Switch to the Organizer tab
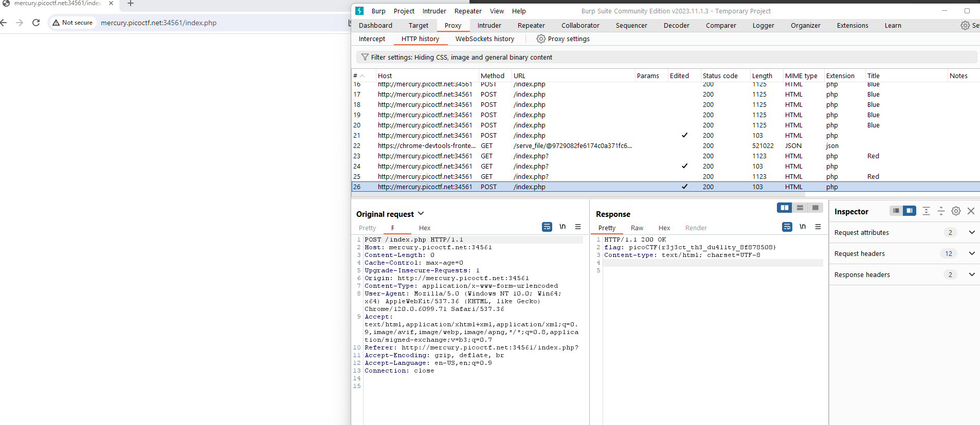The image size is (980, 425). coord(806,25)
